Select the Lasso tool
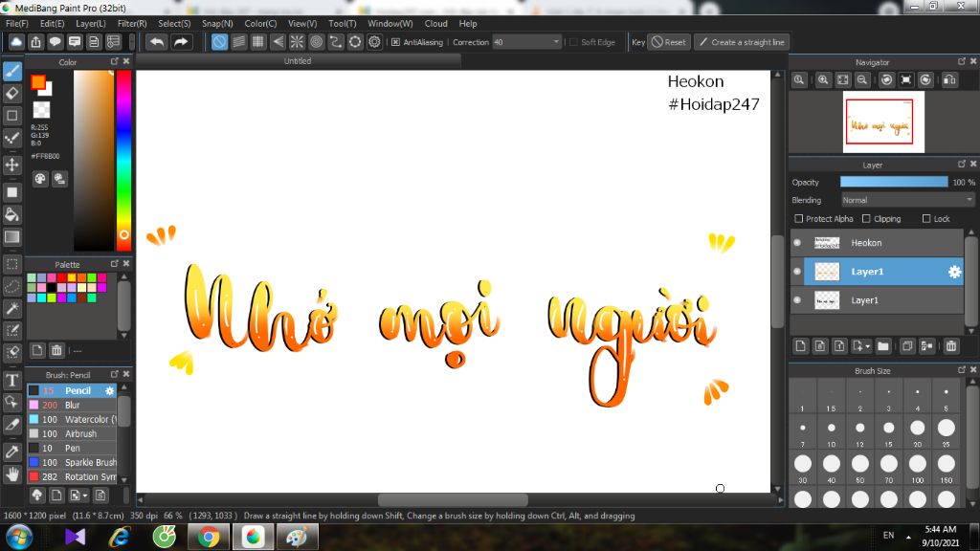The width and height of the screenshot is (980, 551). tap(12, 286)
